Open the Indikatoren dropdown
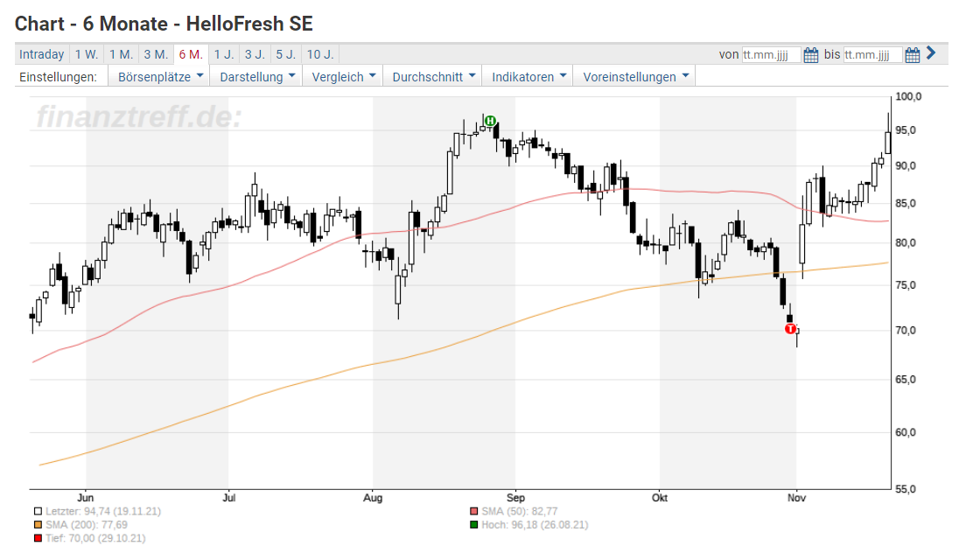 click(x=528, y=77)
